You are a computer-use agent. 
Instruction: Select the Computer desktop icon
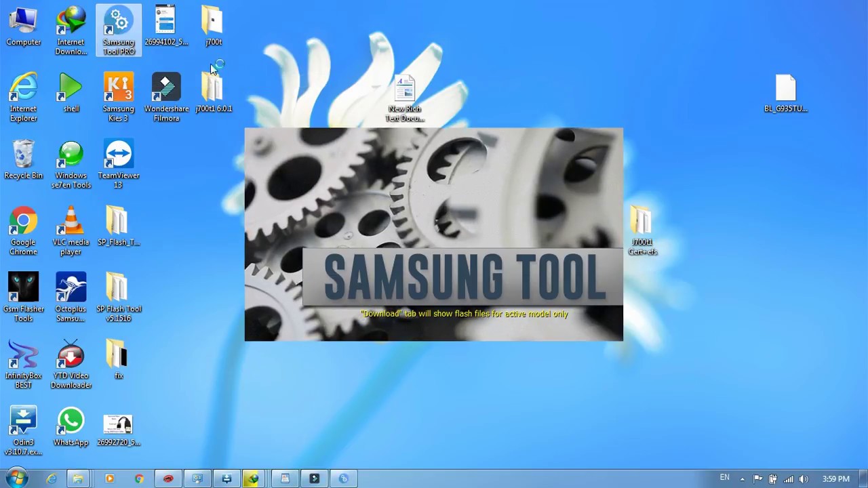coord(23,28)
